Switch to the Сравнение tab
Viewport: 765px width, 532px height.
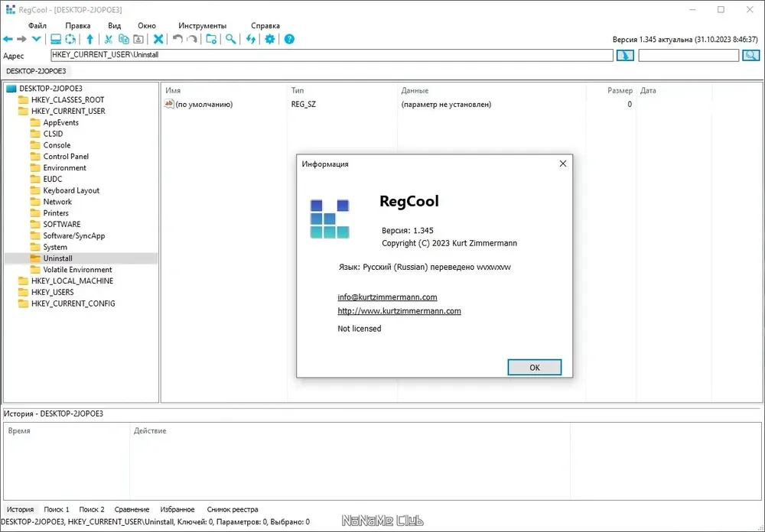[x=132, y=509]
